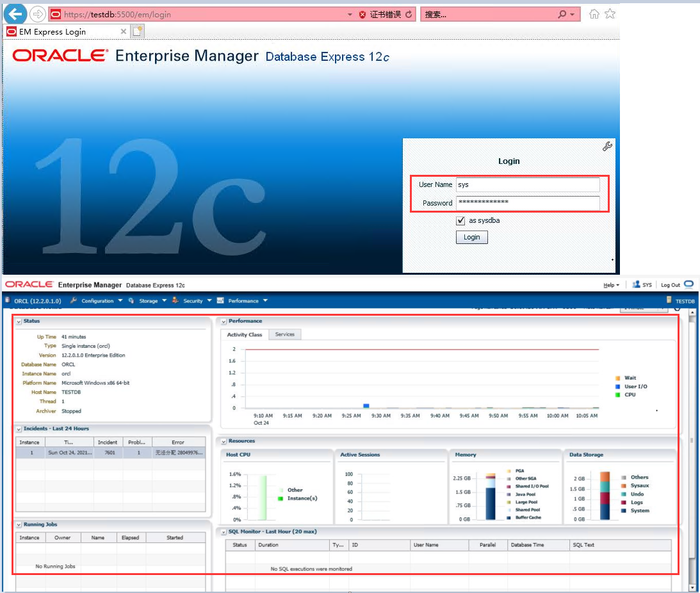Image resolution: width=700 pixels, height=593 pixels.
Task: Click the Instance(s) legend green swatch
Action: [281, 498]
